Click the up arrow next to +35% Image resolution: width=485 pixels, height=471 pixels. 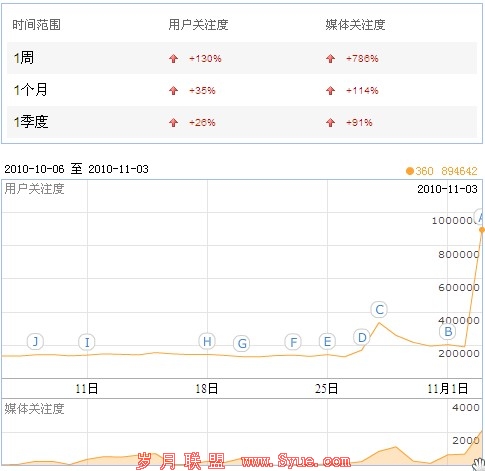click(x=173, y=91)
